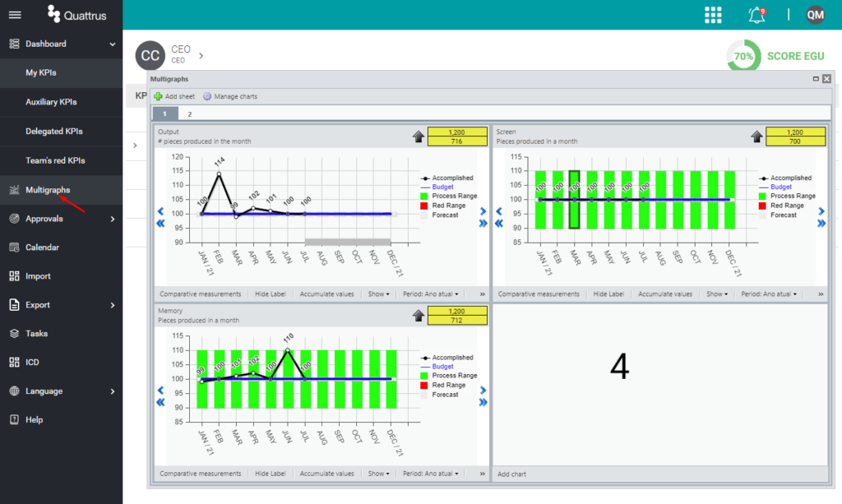The width and height of the screenshot is (842, 504).
Task: Click green Process Range swatch in Output legend
Action: [x=424, y=197]
